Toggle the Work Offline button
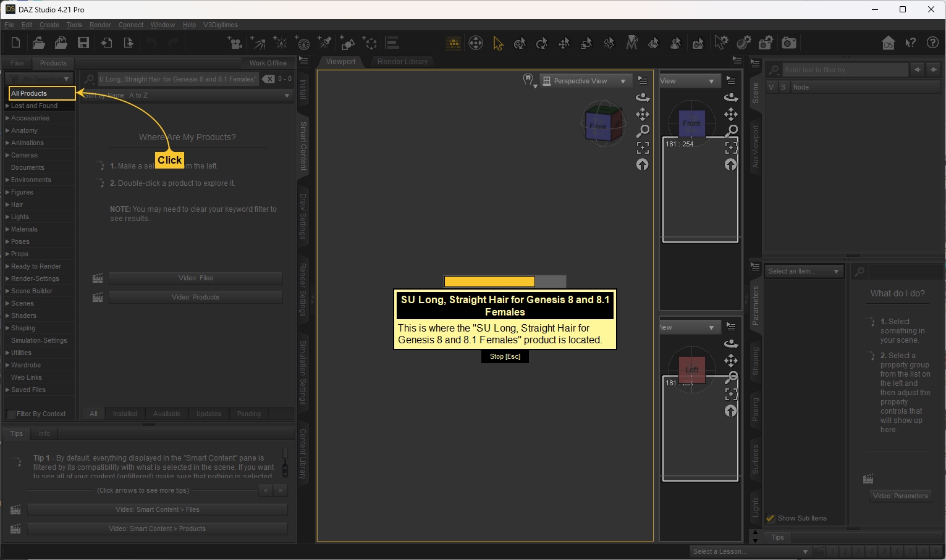Viewport: 946px width, 560px height. (268, 63)
